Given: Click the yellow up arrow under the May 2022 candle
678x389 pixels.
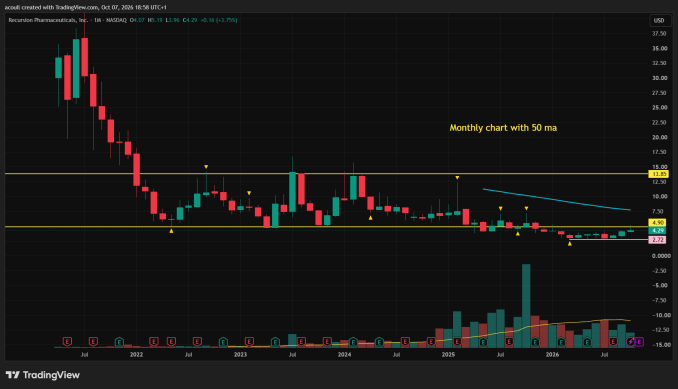Looking at the screenshot, I should [x=171, y=231].
